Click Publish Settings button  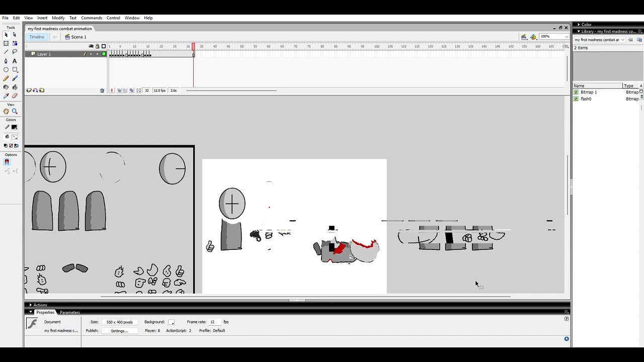click(x=119, y=331)
